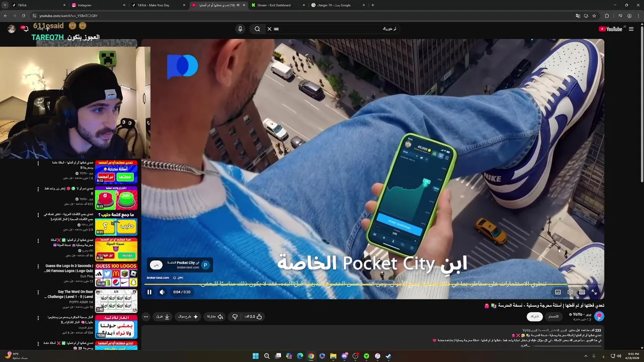
Task: Open Pocket City ad card logo
Action: click(x=205, y=265)
